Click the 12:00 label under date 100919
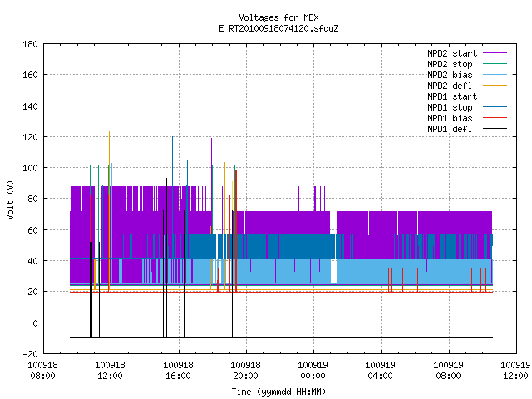The image size is (532, 399). tap(515, 376)
